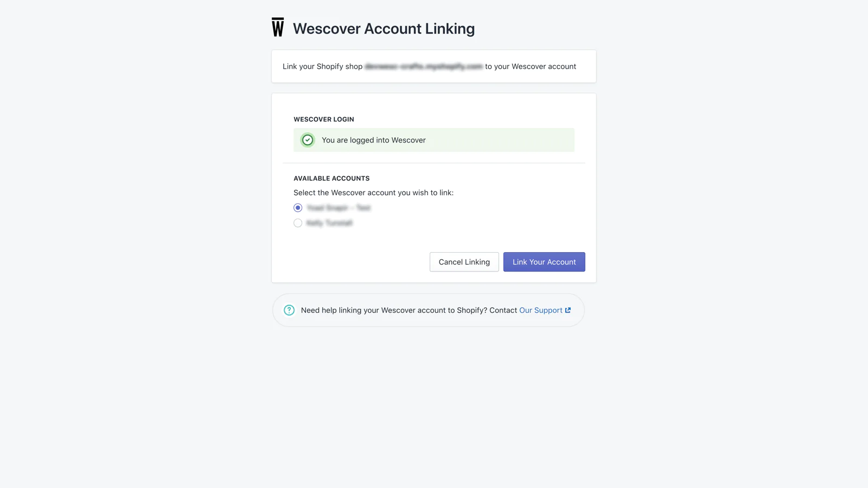This screenshot has height=488, width=868.
Task: Click the second blurred account name label
Action: point(329,223)
